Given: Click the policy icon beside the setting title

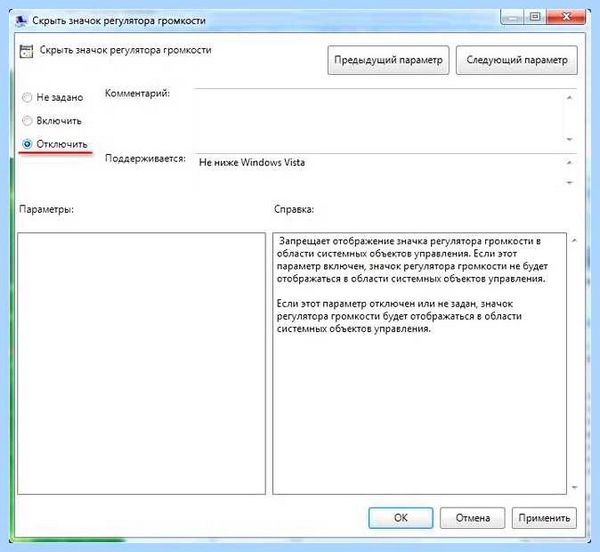Looking at the screenshot, I should [26, 51].
